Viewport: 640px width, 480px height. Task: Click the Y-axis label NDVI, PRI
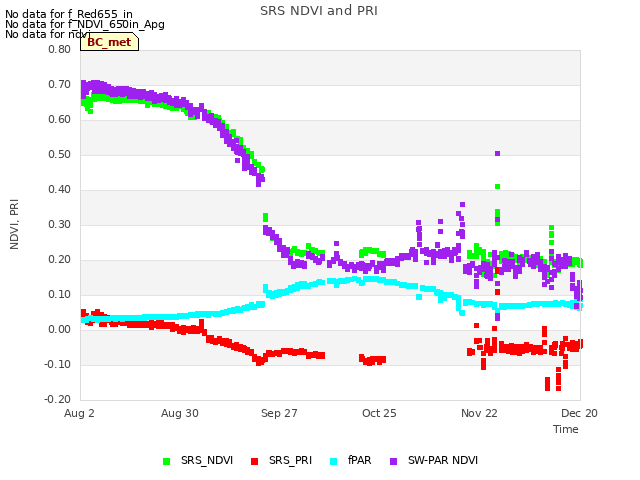14,224
